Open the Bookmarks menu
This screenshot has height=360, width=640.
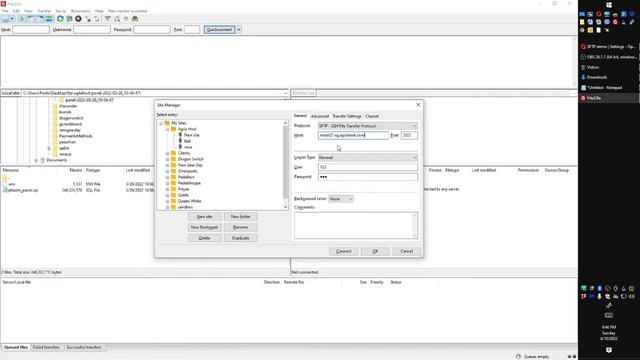[x=81, y=11]
